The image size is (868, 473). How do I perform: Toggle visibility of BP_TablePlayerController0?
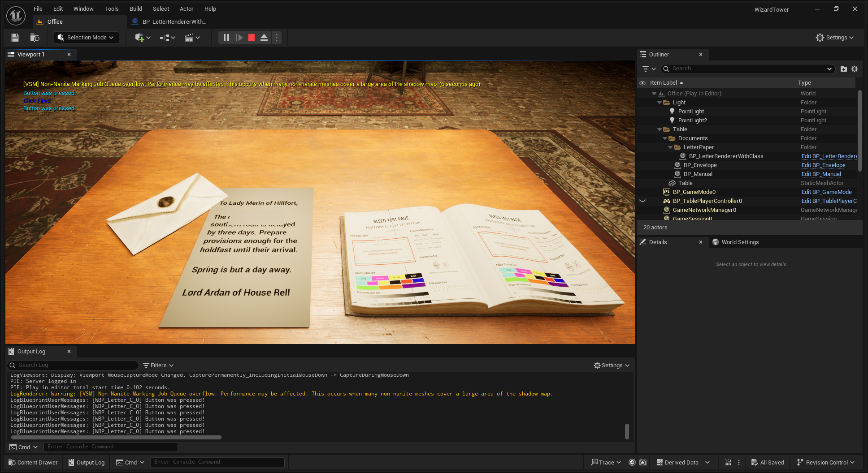click(642, 201)
